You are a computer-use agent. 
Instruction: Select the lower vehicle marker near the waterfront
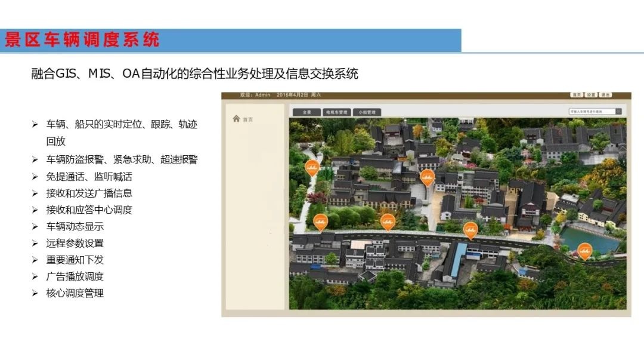click(x=585, y=251)
